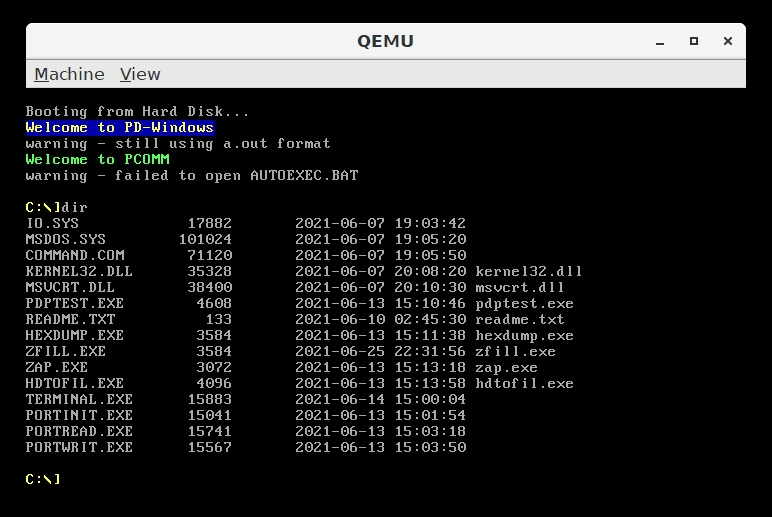The image size is (772, 517).
Task: Click the file size 15567
Action: (210, 448)
